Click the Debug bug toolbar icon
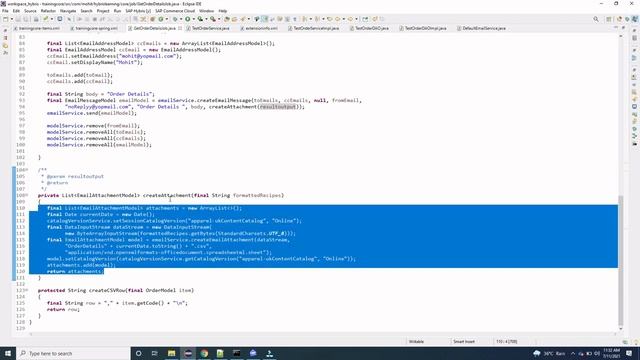This screenshot has width=640, height=360. click(175, 19)
